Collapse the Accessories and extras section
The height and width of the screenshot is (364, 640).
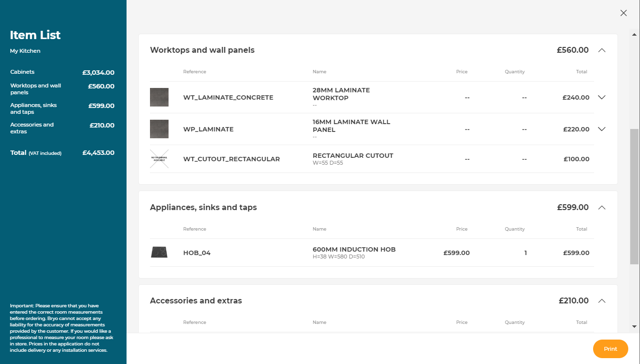tap(601, 300)
